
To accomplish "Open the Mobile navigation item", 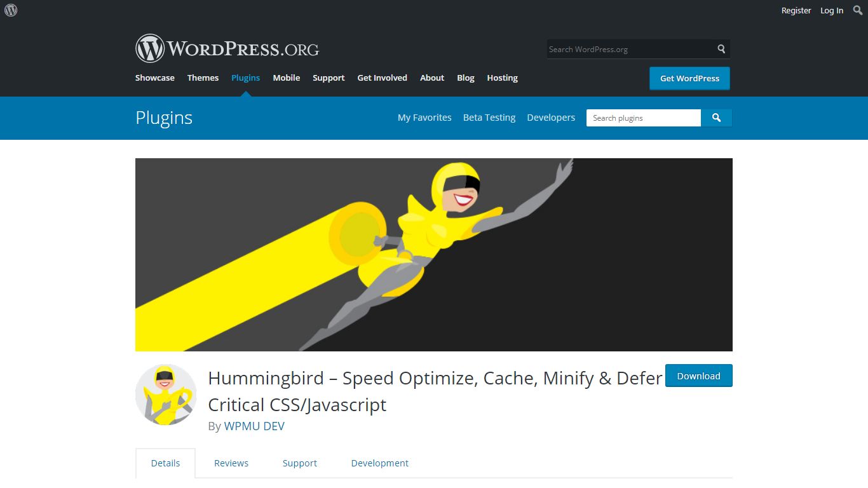I will [287, 78].
